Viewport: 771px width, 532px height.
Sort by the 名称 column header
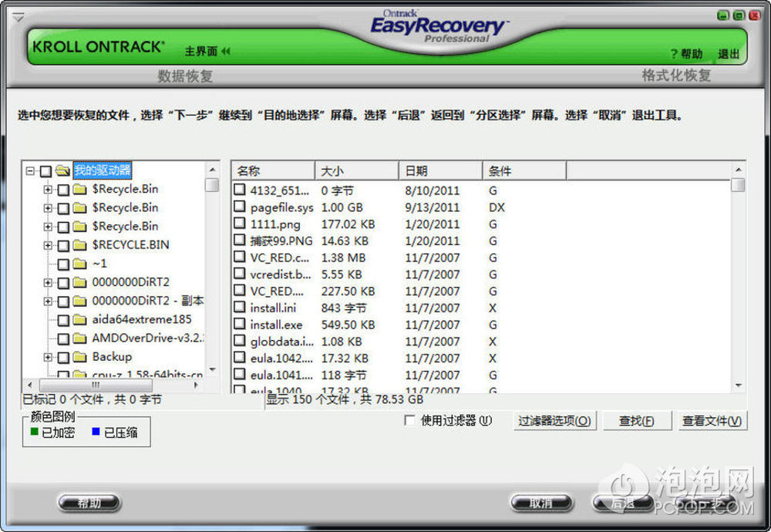click(273, 171)
